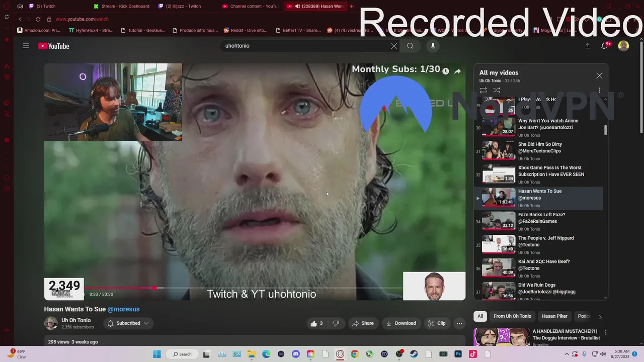Click the share arrow on the video player

click(x=457, y=71)
